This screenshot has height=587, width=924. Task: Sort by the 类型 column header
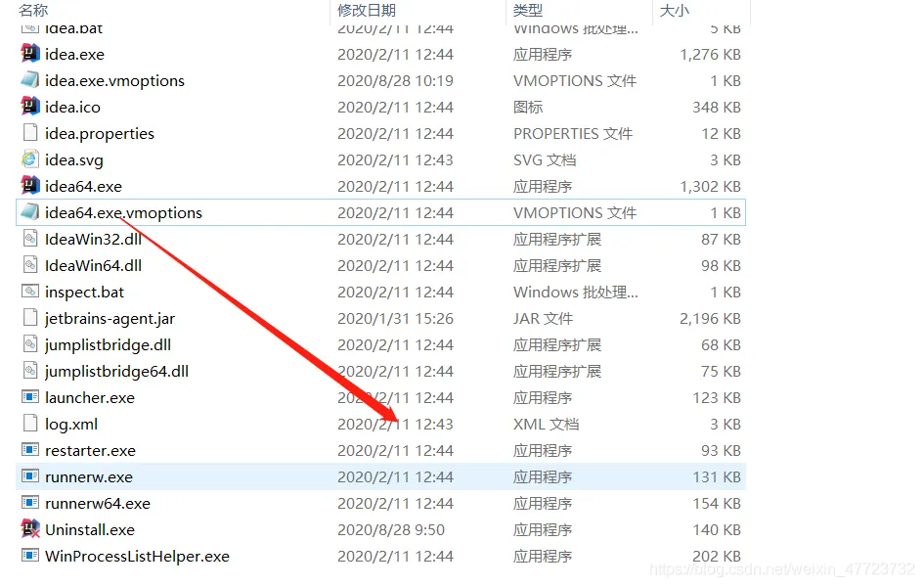click(x=528, y=10)
